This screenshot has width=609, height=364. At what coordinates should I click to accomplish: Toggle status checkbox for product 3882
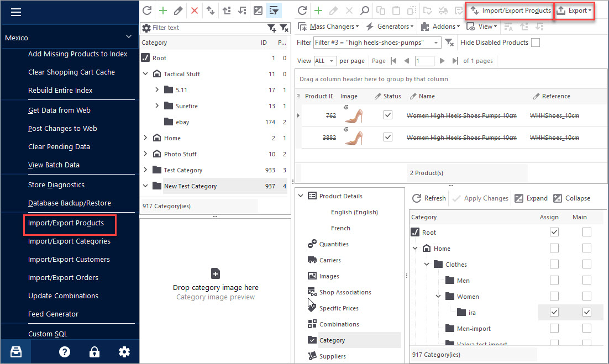pyautogui.click(x=387, y=137)
